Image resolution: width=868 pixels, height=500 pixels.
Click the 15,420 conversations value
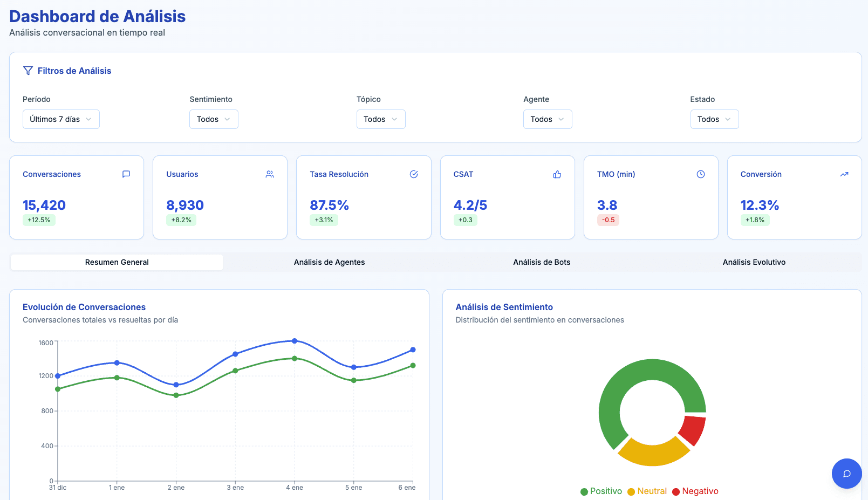pyautogui.click(x=44, y=205)
